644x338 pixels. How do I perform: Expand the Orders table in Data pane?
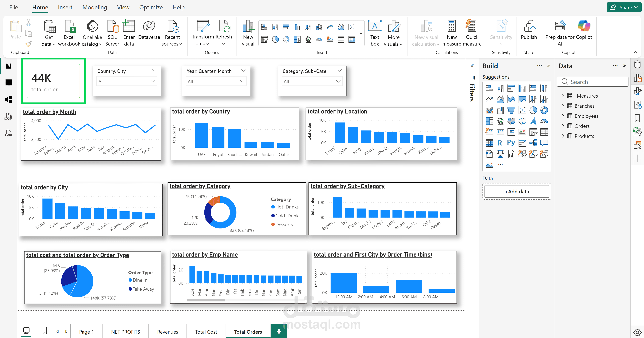[x=563, y=126]
